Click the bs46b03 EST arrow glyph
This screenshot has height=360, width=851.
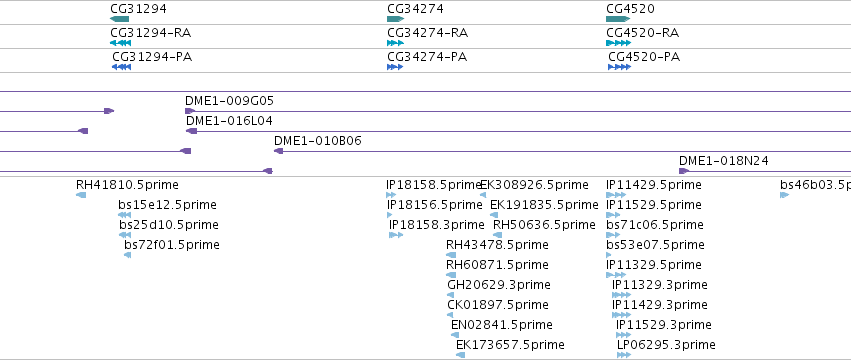coord(784,195)
